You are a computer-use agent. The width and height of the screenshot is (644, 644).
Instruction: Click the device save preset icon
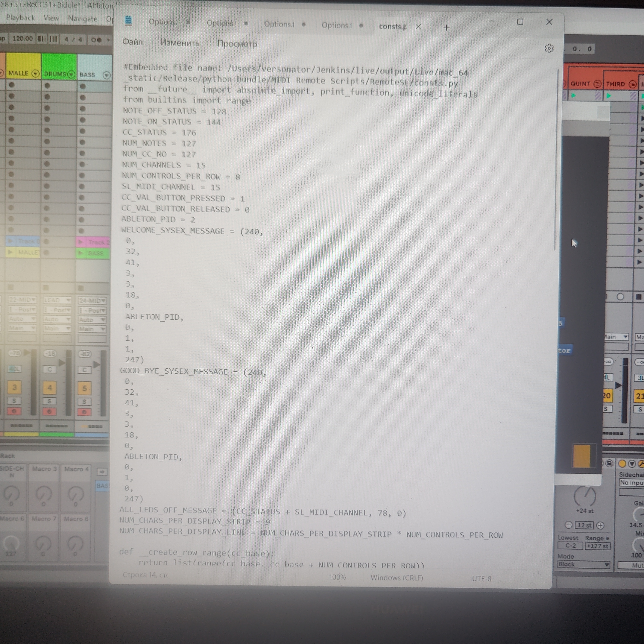[x=609, y=463]
